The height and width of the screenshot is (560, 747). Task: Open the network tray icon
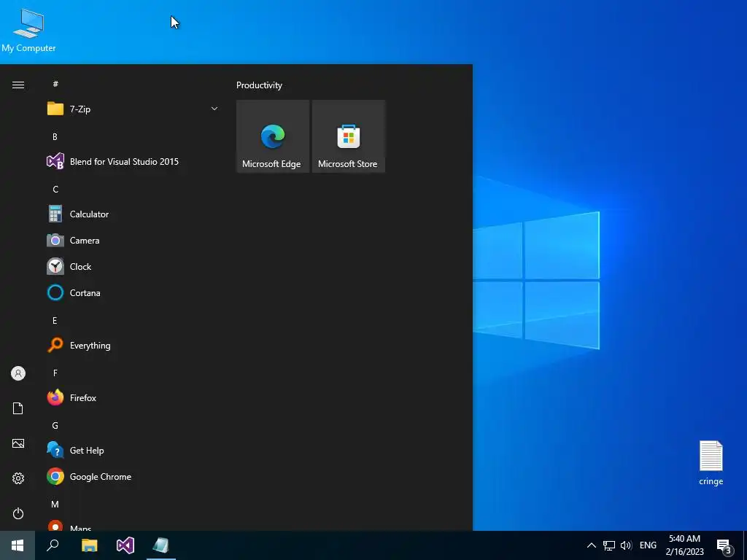609,545
